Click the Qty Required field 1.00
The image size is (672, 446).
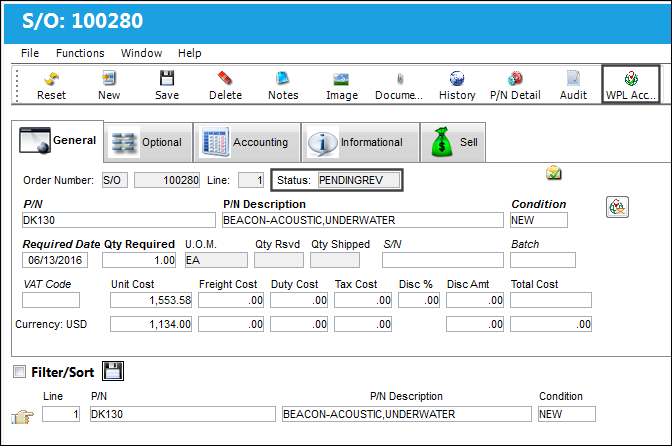tap(139, 260)
